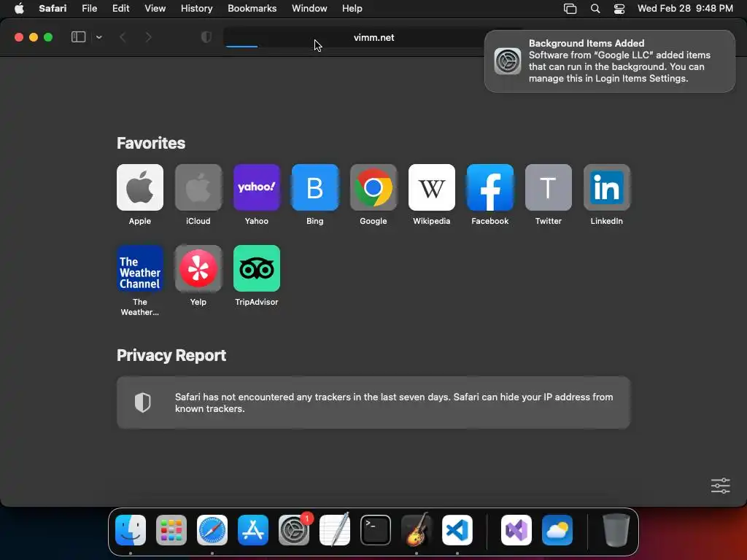Open the Window menu

[309, 8]
